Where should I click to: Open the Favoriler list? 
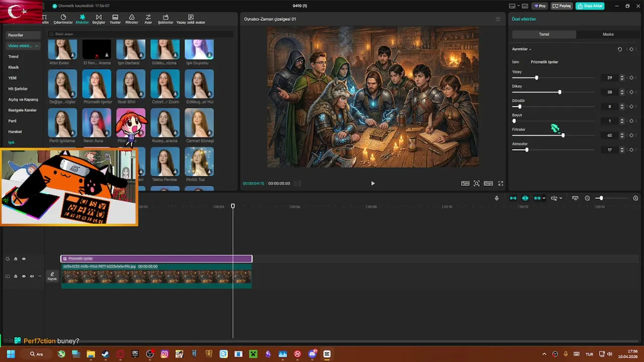point(23,35)
